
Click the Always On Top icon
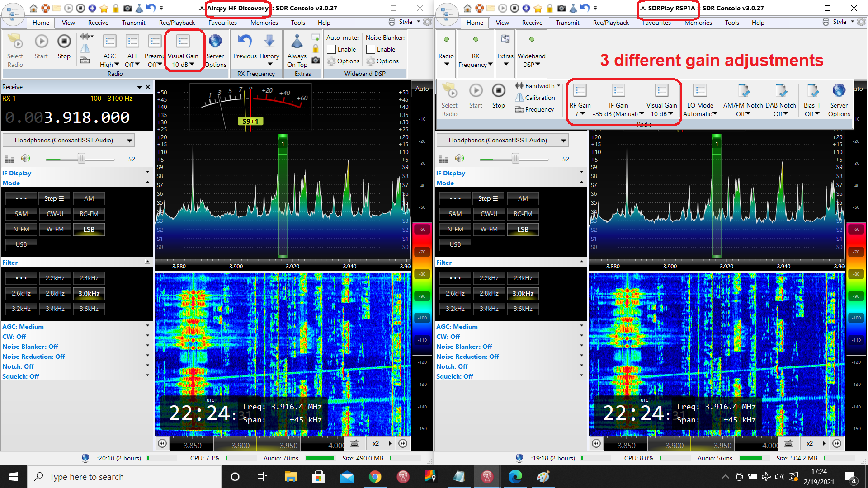click(x=297, y=42)
